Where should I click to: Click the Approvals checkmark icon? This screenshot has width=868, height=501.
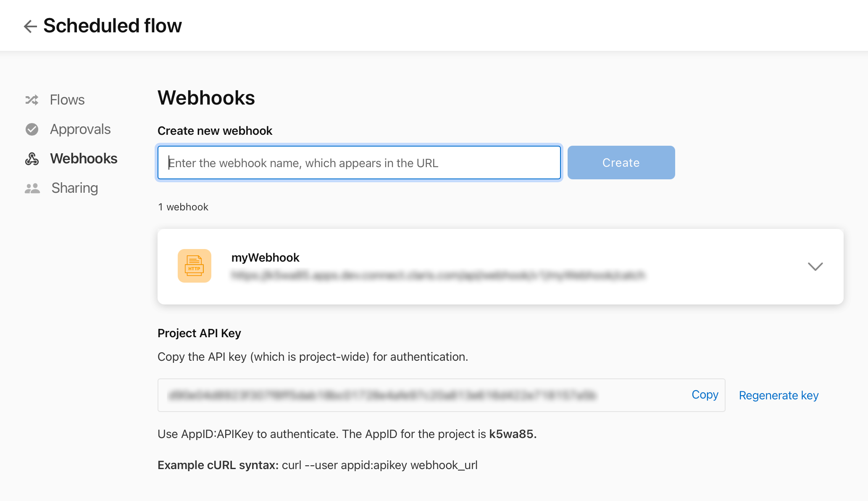coord(32,129)
